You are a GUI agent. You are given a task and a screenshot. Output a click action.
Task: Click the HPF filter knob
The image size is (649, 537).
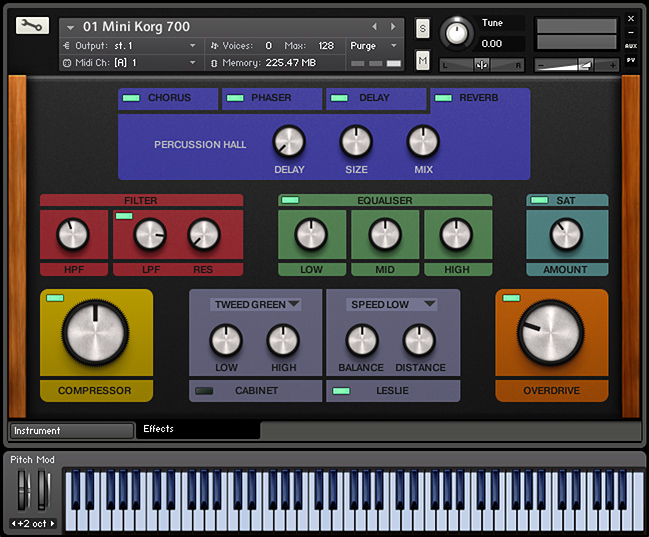click(x=73, y=234)
